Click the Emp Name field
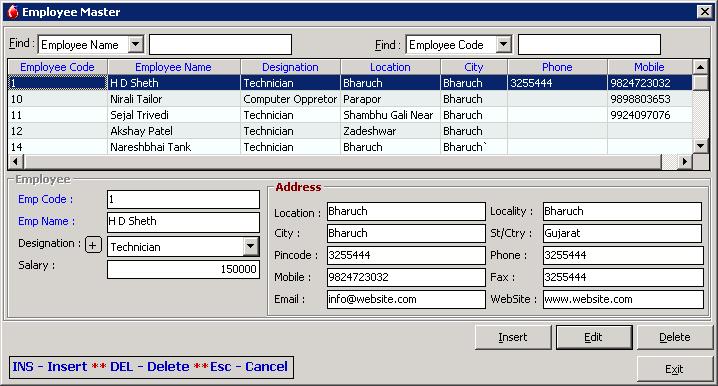The width and height of the screenshot is (718, 386). [x=183, y=222]
